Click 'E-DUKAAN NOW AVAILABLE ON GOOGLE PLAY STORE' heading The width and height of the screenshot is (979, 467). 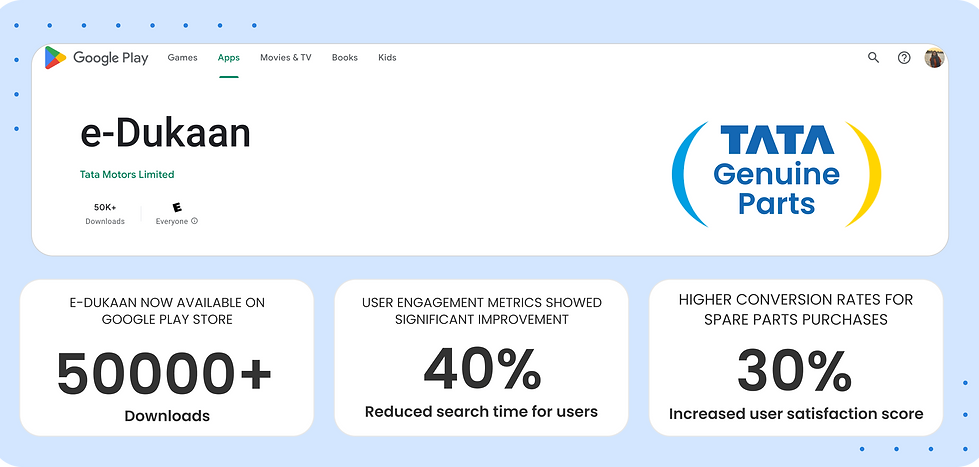pyautogui.click(x=167, y=311)
